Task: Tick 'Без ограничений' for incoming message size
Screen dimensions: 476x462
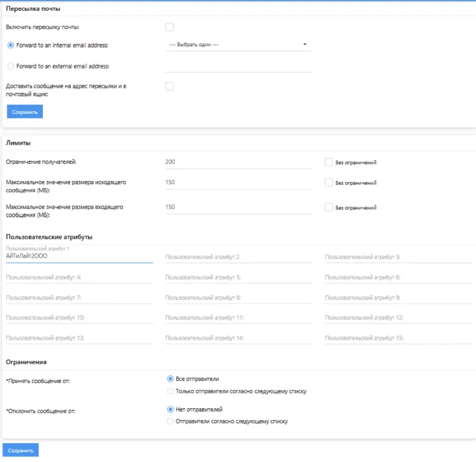Action: coord(328,207)
